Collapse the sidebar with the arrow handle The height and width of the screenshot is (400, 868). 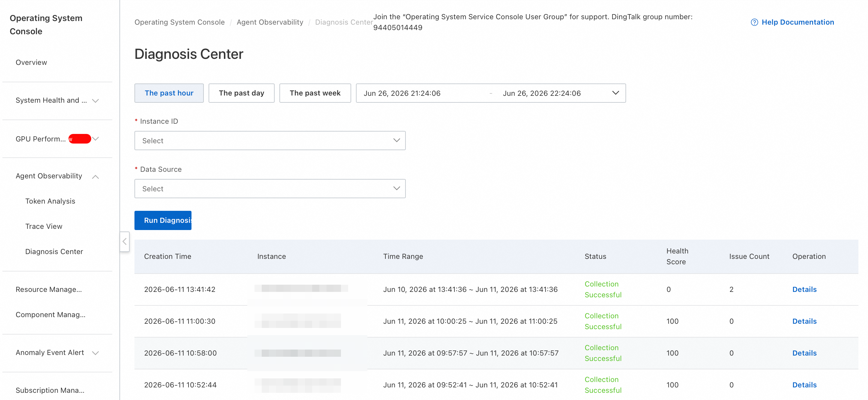pos(124,241)
